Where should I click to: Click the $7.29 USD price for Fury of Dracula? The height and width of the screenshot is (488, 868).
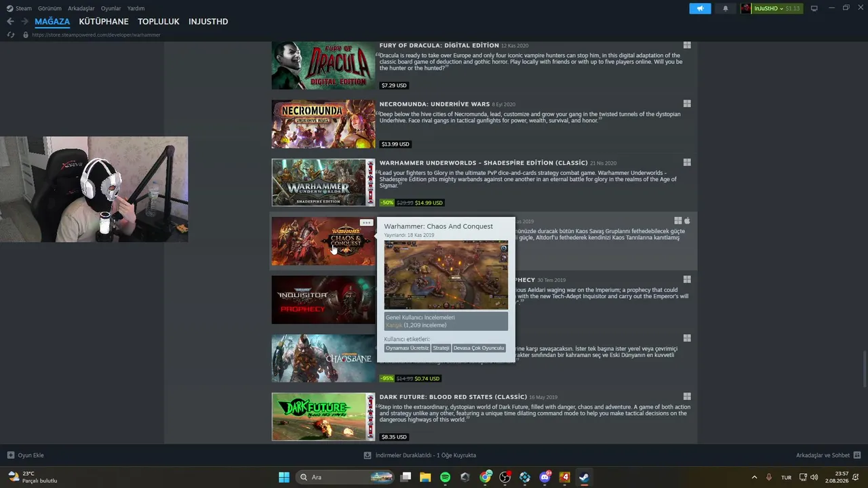[x=394, y=85]
